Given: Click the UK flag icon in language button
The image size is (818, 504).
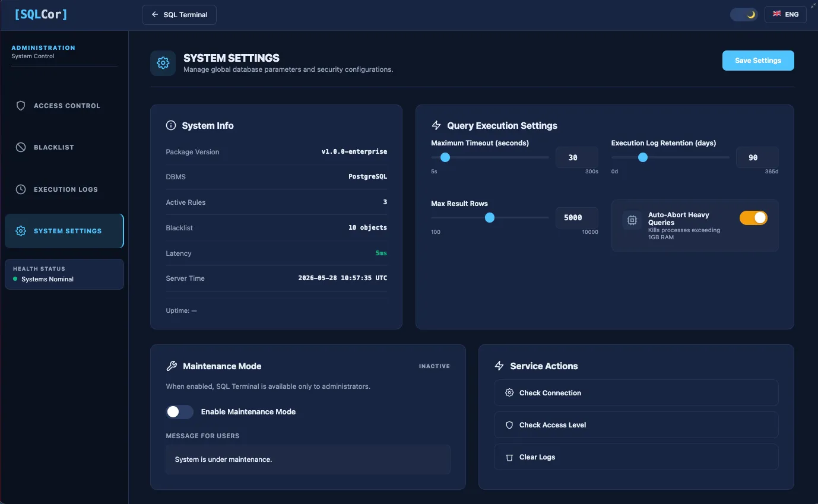Looking at the screenshot, I should click(776, 14).
